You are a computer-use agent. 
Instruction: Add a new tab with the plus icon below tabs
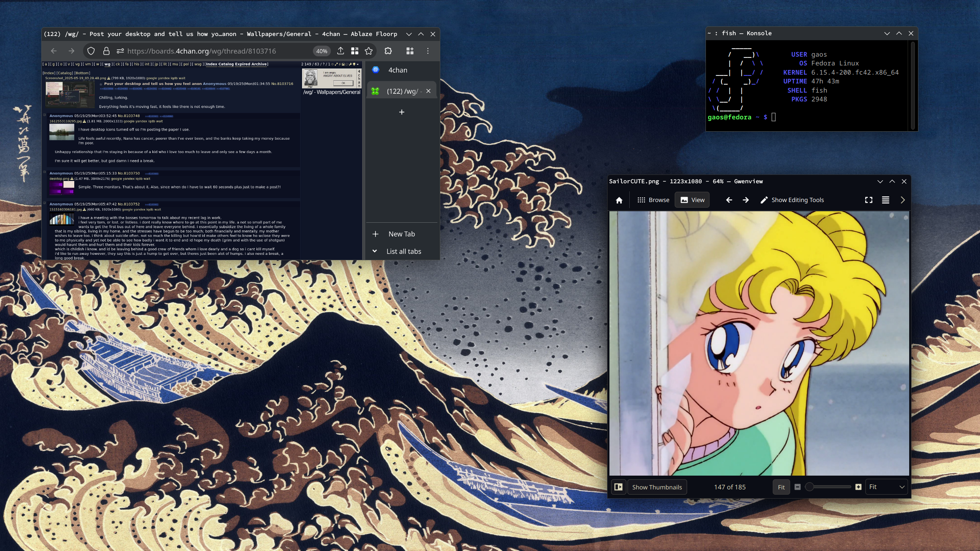pos(402,112)
